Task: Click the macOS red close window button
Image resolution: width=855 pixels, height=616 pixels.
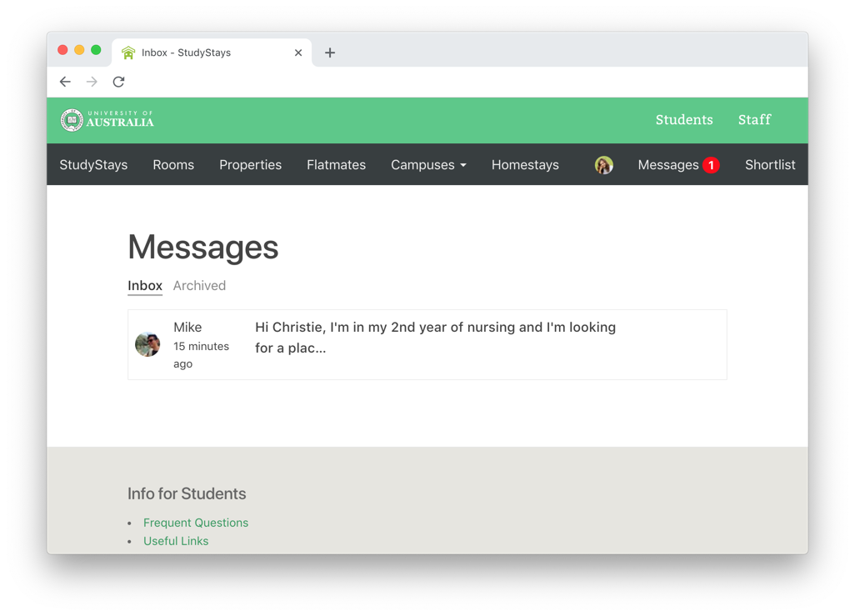Action: click(x=62, y=50)
